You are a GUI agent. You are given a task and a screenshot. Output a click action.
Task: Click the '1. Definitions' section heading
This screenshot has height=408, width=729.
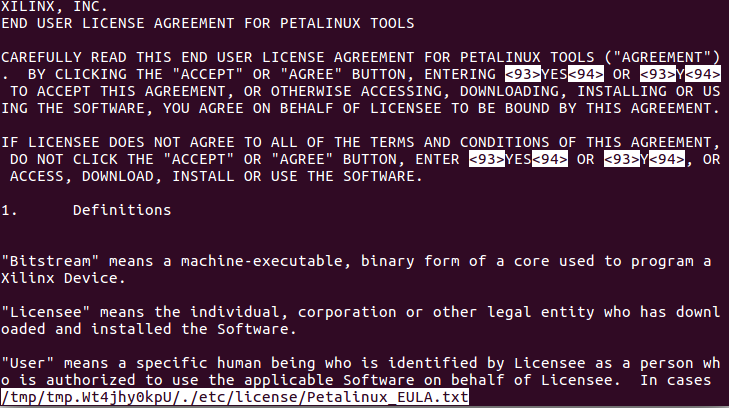[86, 210]
